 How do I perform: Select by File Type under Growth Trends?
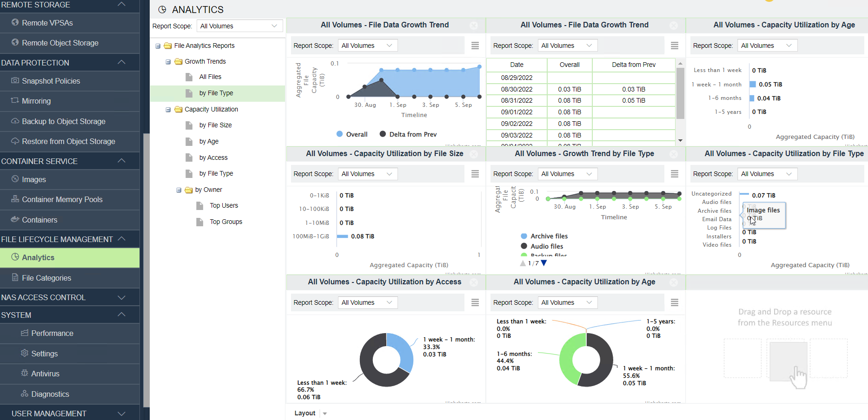coord(216,93)
